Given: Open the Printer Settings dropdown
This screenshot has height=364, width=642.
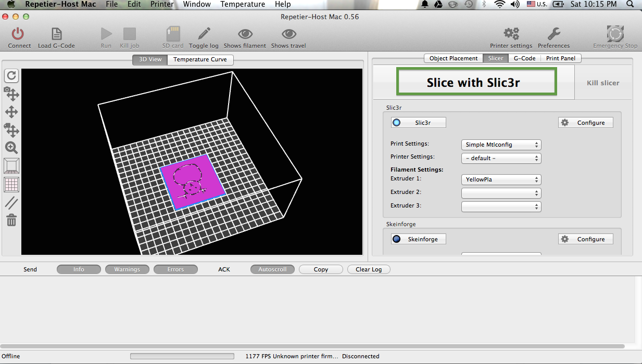Looking at the screenshot, I should 501,158.
